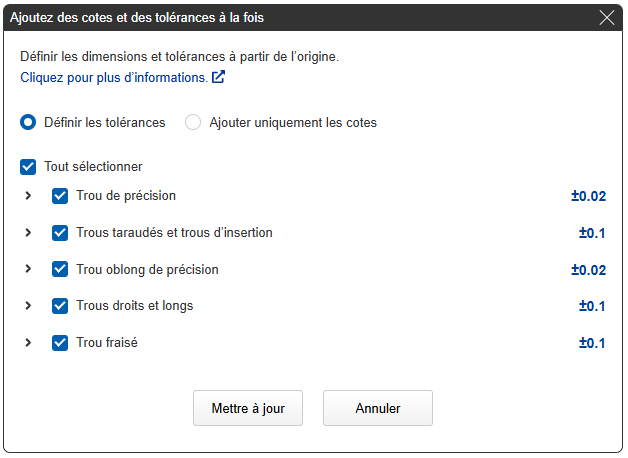
Task: Click the ±0.02 tolerance for Trou de précision
Action: pos(588,196)
